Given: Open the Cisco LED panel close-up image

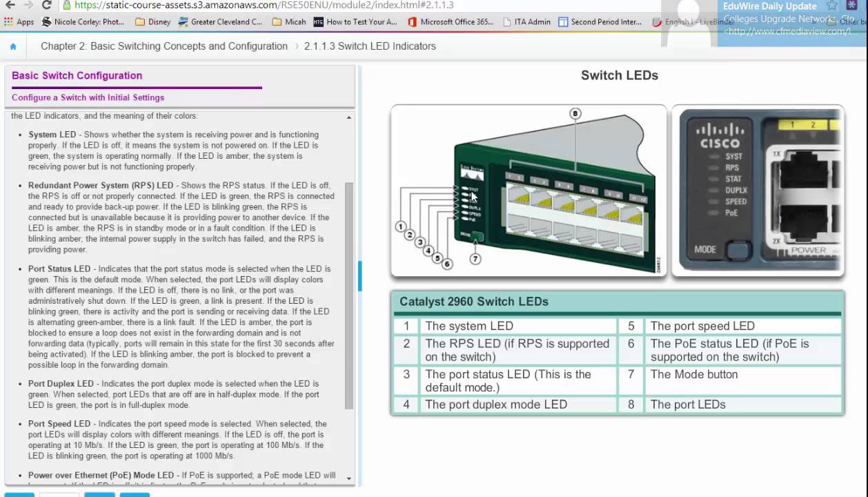Looking at the screenshot, I should coord(758,191).
